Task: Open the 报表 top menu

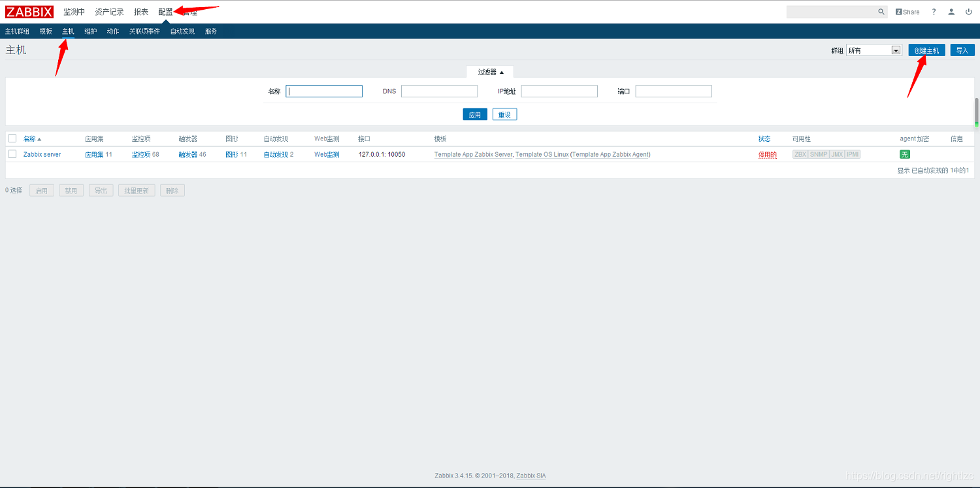Action: coord(141,12)
